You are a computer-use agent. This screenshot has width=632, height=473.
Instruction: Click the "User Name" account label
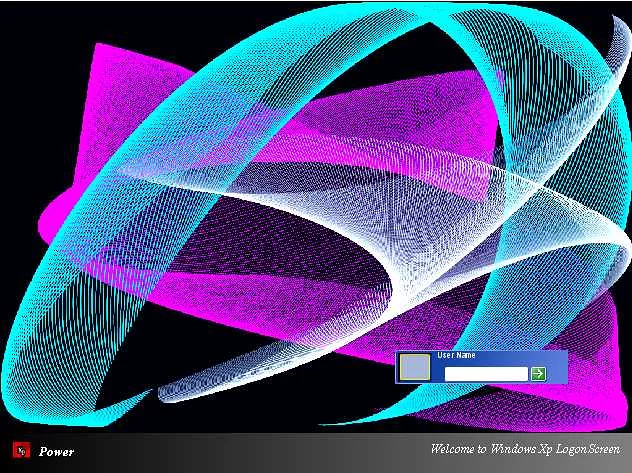456,355
